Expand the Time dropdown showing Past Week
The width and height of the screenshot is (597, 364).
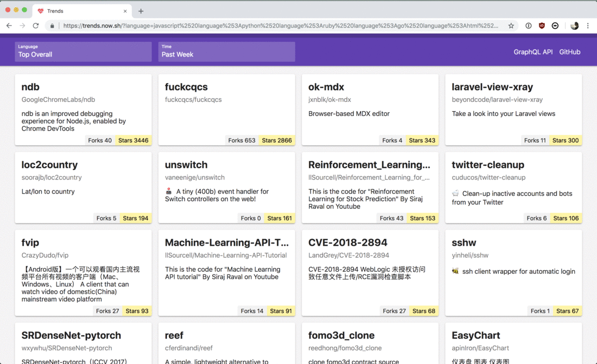click(226, 52)
